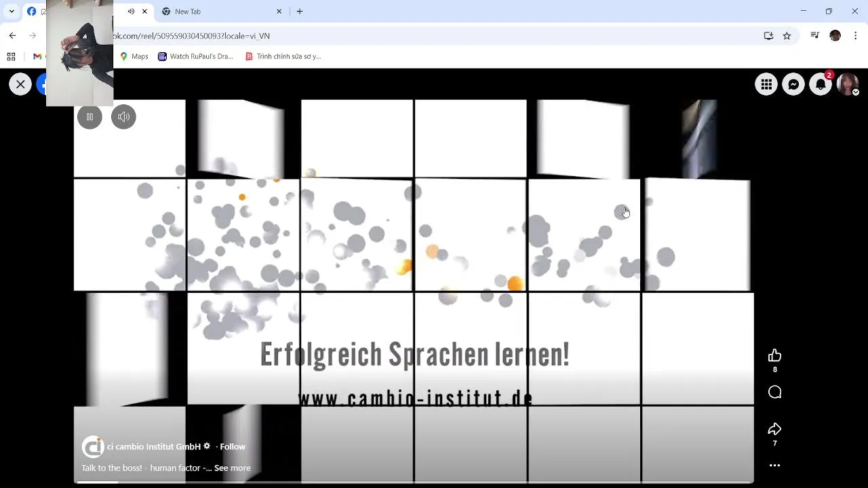
Task: Open the Facebook account profile menu
Action: tap(848, 84)
